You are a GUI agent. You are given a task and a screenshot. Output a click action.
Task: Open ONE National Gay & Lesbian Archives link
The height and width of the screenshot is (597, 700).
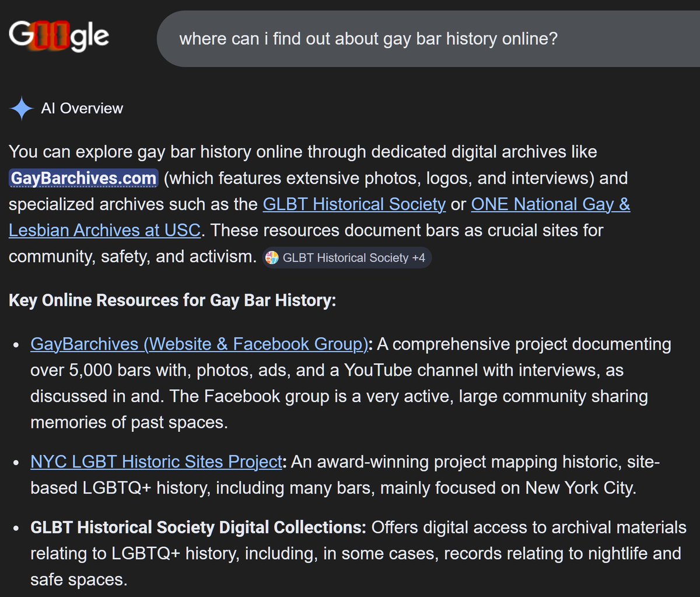click(x=320, y=217)
